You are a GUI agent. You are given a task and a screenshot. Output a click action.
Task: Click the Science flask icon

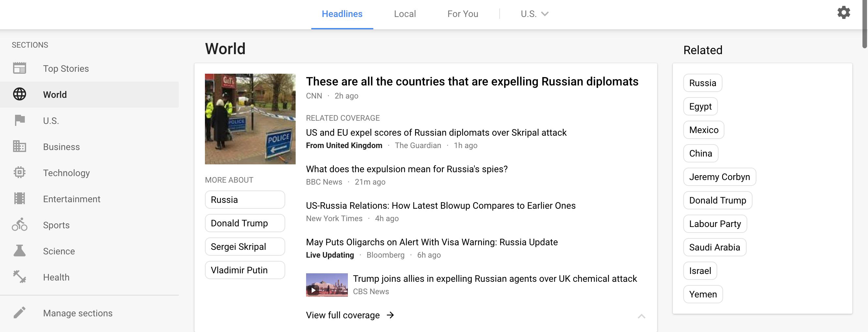[20, 251]
